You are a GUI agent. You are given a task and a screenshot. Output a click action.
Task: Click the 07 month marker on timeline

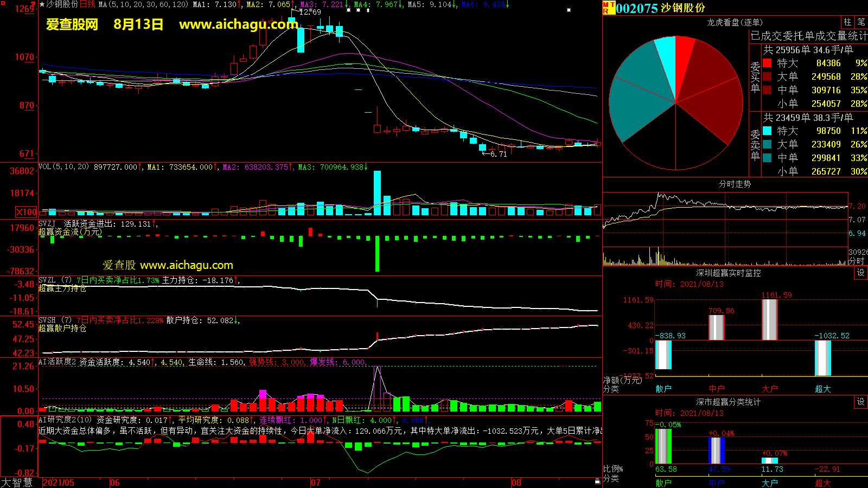(x=315, y=483)
